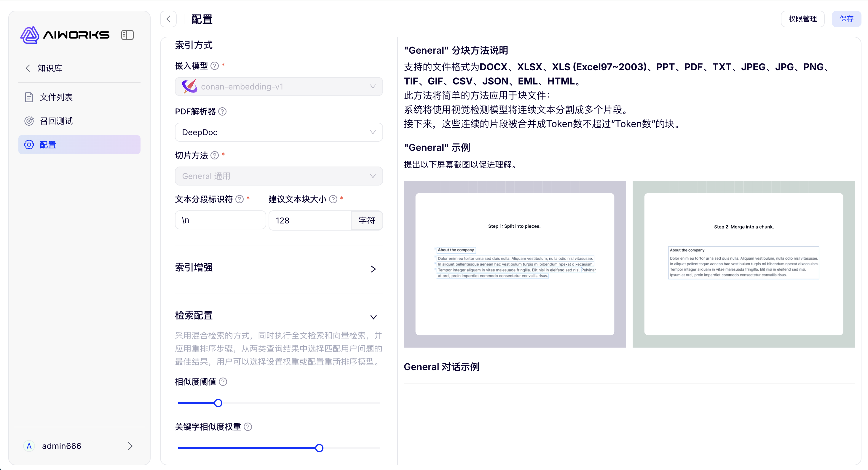868x470 pixels.
Task: Open 召回测试 in sidebar
Action: coord(56,121)
